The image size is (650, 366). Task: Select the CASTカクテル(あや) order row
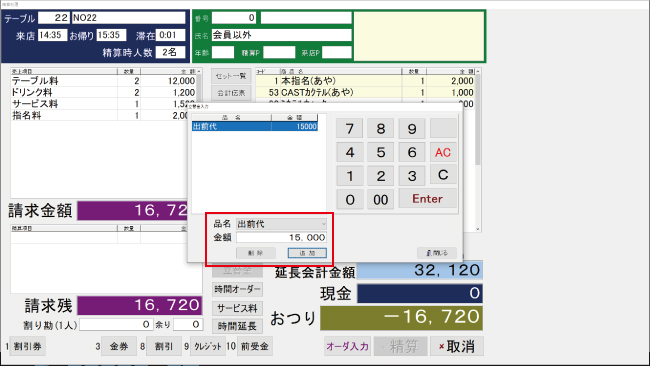[x=365, y=92]
